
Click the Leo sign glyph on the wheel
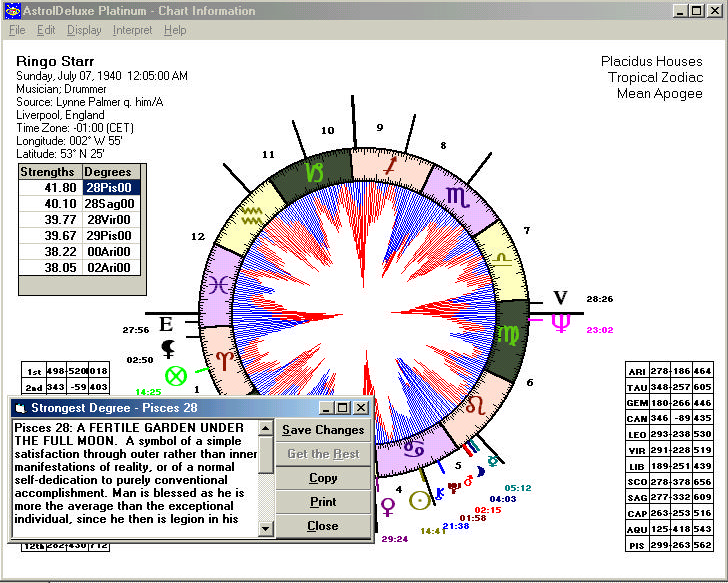(476, 405)
